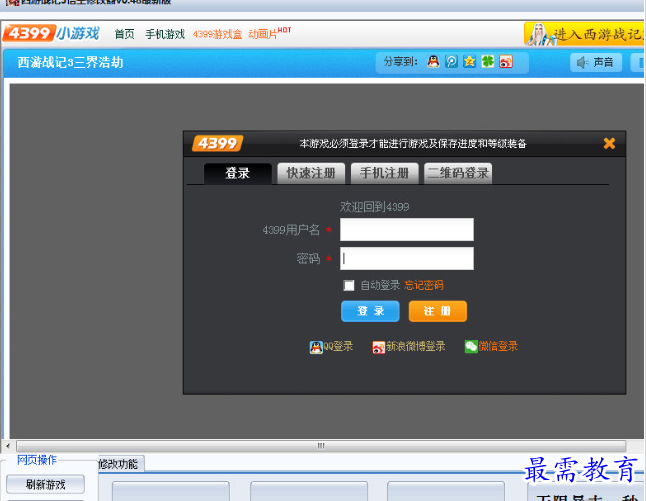The height and width of the screenshot is (501, 646).
Task: Focus the 密码 password field
Action: coord(407,258)
